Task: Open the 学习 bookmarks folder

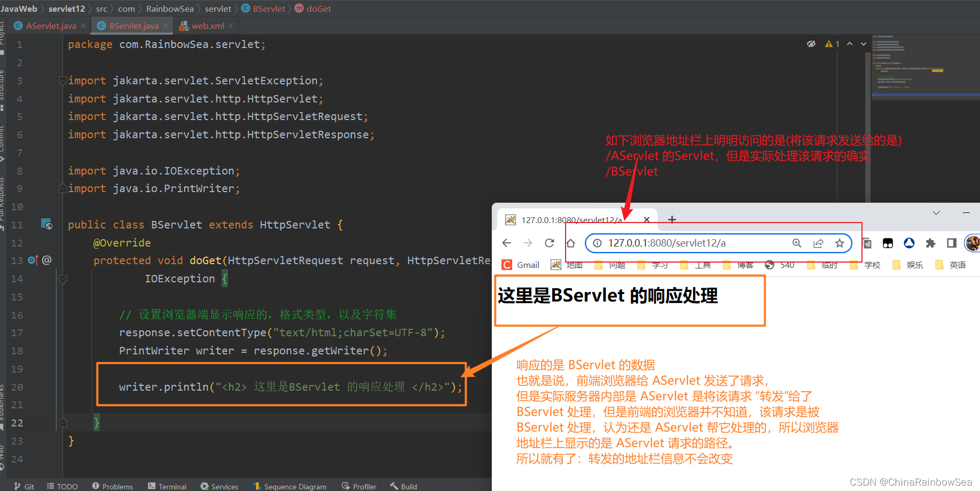Action: (x=653, y=265)
